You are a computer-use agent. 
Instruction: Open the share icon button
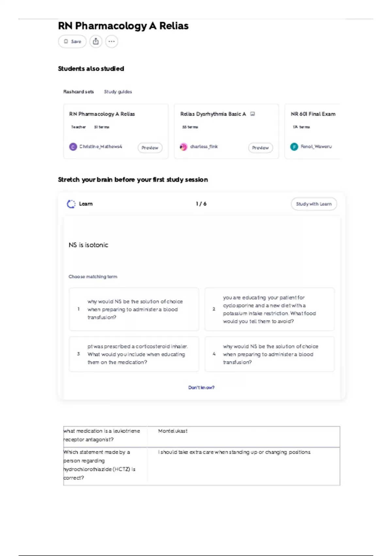tap(96, 42)
